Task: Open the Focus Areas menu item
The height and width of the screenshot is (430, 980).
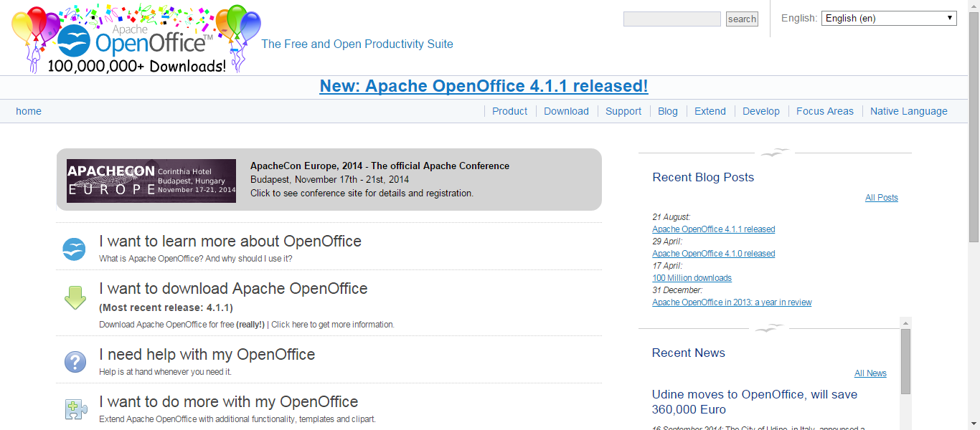Action: click(825, 111)
